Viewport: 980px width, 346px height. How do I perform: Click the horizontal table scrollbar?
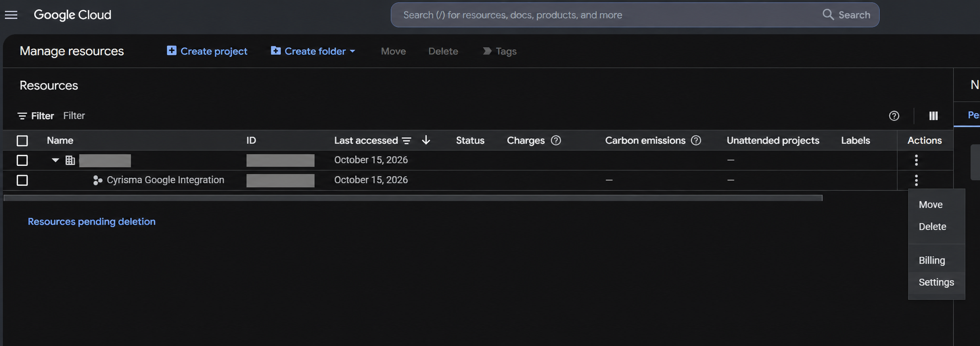point(413,198)
